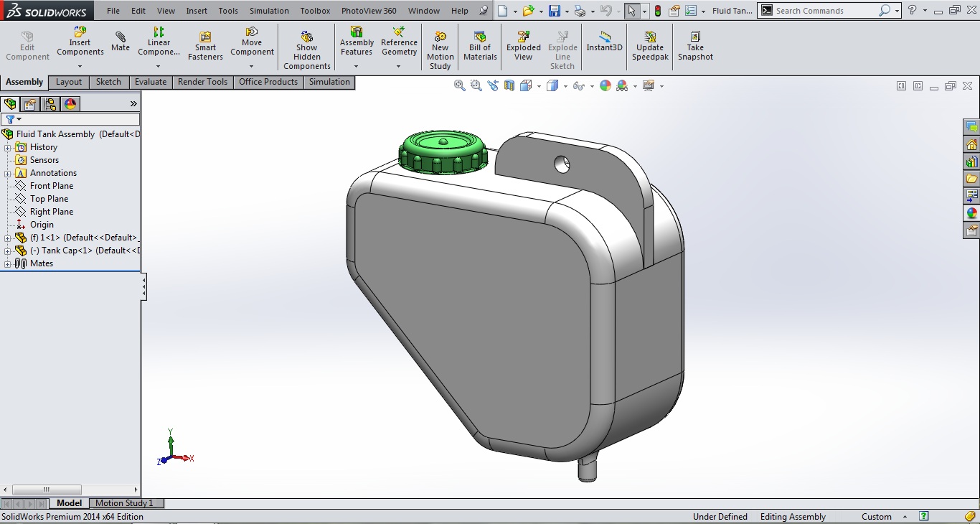
Task: Open ConfigurationManager tab
Action: click(50, 104)
